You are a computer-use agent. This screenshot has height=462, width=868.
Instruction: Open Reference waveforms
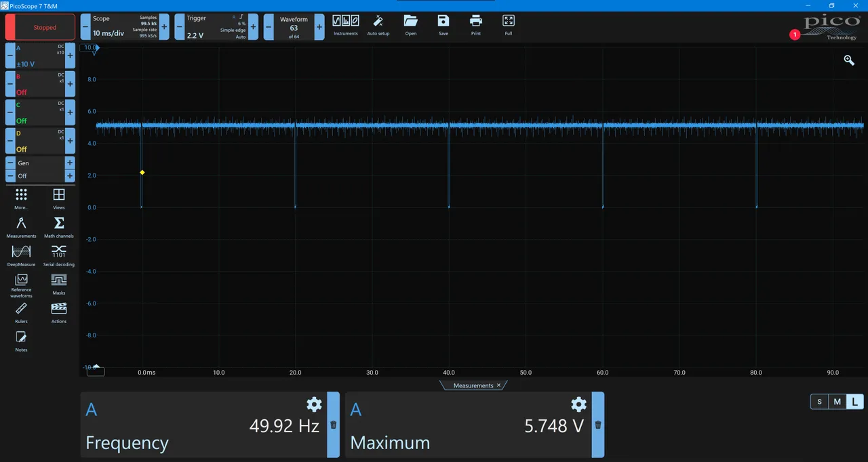click(x=21, y=283)
